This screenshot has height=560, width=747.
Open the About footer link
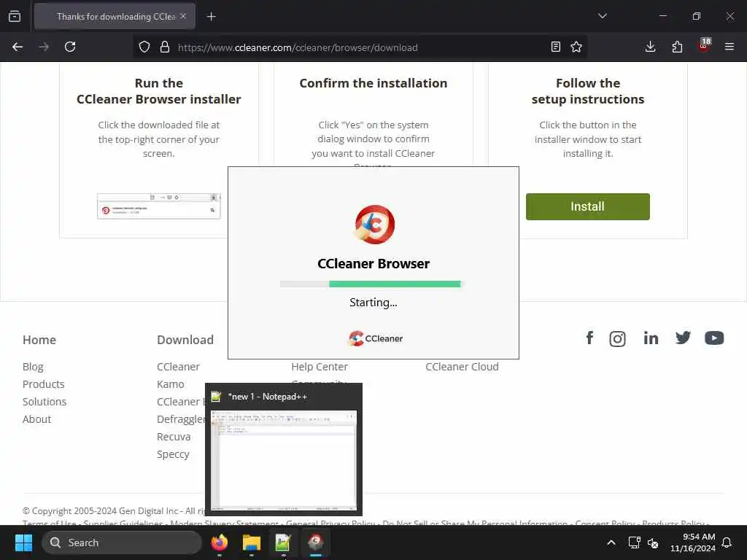coord(36,419)
